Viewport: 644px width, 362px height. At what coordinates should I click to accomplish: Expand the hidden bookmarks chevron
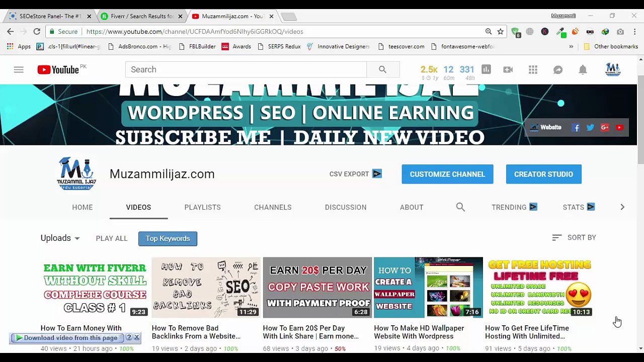pyautogui.click(x=571, y=46)
